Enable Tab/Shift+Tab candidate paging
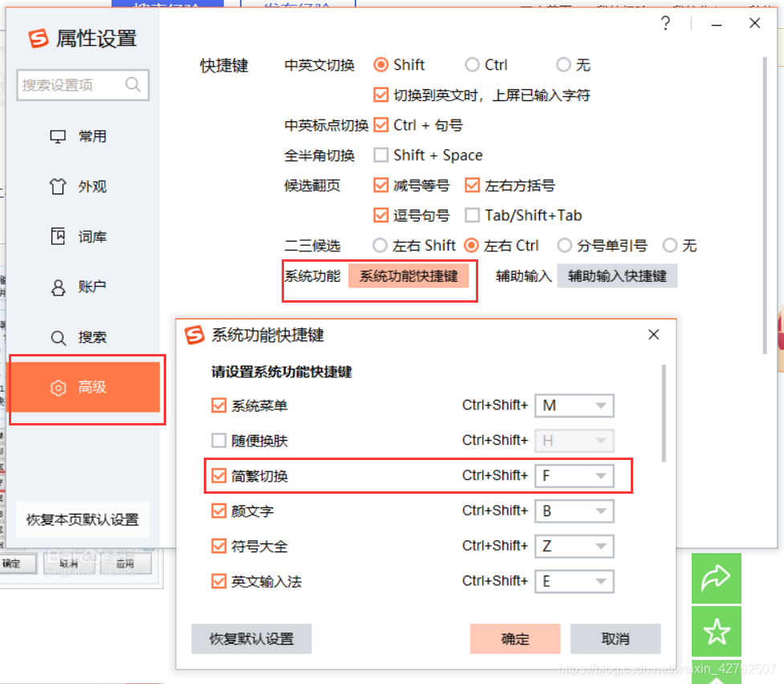The height and width of the screenshot is (684, 784). [472, 215]
